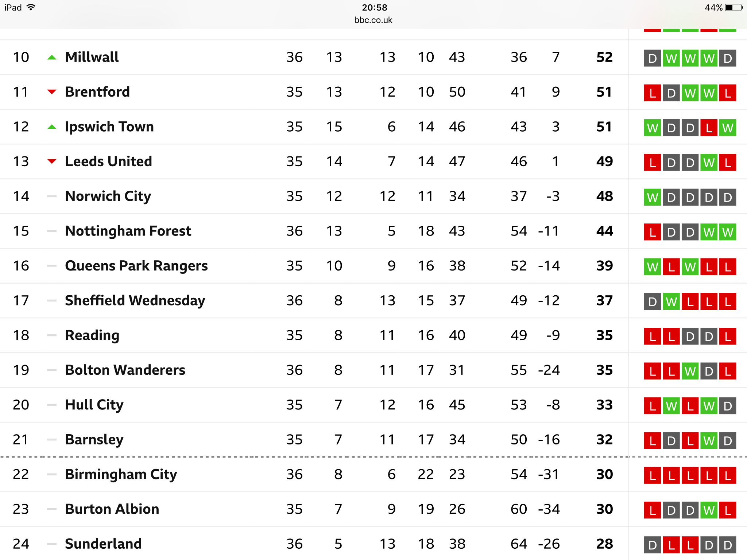747x560 pixels.
Task: Tap Sheffield Wednesday's green W form badge
Action: click(x=671, y=302)
